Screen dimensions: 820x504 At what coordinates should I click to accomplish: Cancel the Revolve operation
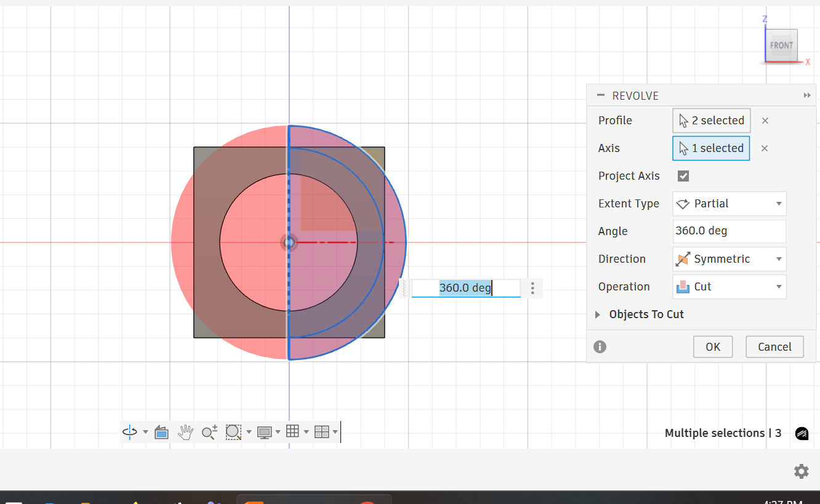pyautogui.click(x=774, y=346)
